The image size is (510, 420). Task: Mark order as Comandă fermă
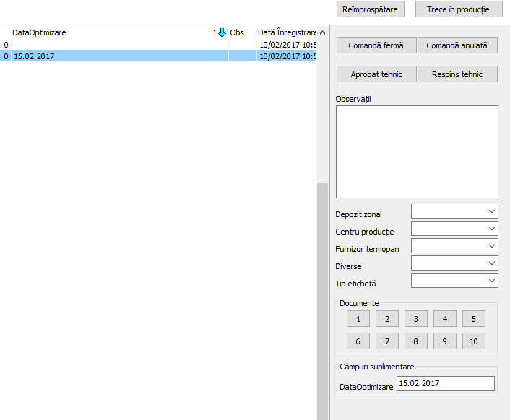click(376, 45)
